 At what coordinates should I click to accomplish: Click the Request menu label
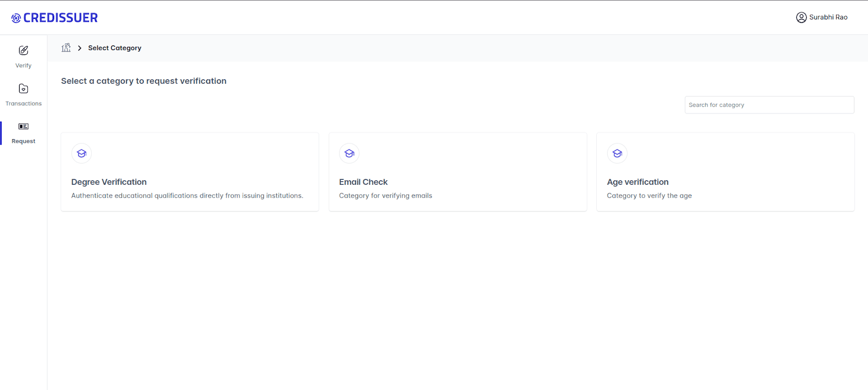[x=23, y=141]
